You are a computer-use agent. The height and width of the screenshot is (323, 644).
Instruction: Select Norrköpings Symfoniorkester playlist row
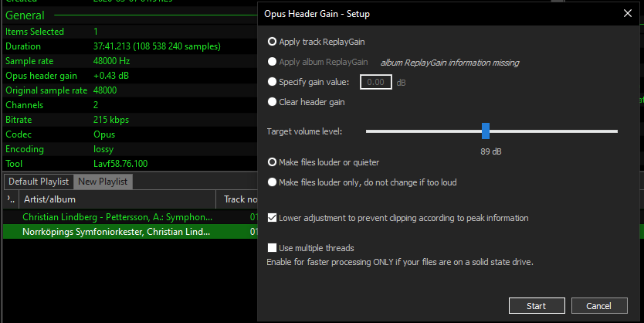116,231
